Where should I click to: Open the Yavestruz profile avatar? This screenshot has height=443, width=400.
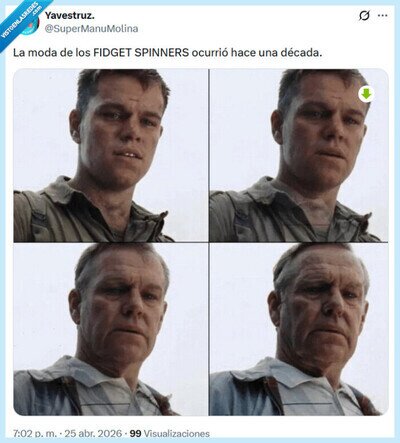pos(32,27)
